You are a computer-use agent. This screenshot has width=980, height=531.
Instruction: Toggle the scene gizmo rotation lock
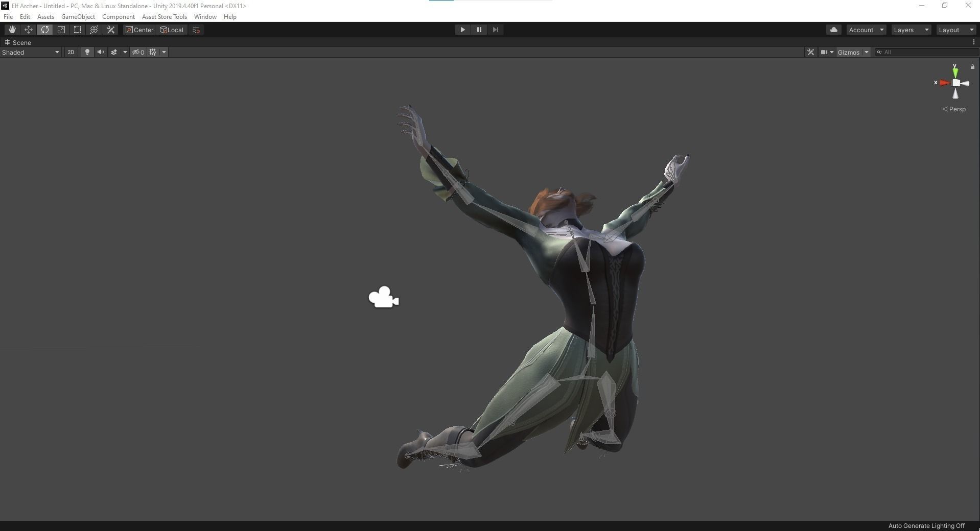(x=972, y=67)
